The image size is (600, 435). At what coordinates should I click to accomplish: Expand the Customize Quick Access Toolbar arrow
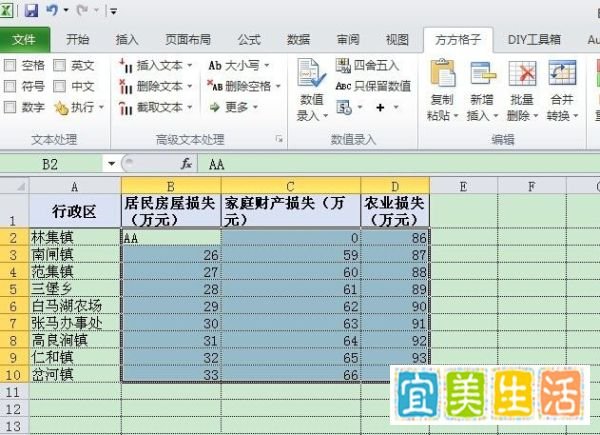point(113,11)
